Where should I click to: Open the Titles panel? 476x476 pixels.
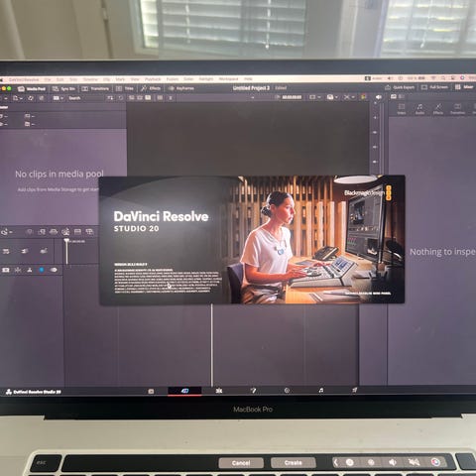[125, 88]
